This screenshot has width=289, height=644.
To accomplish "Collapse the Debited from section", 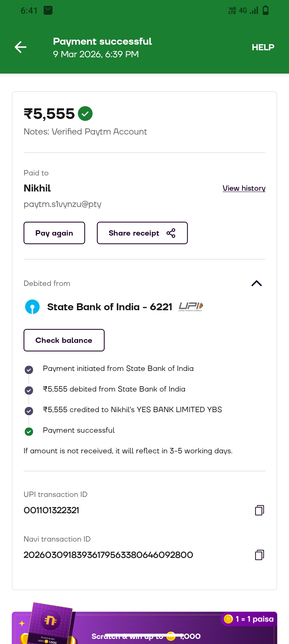I will tap(256, 283).
